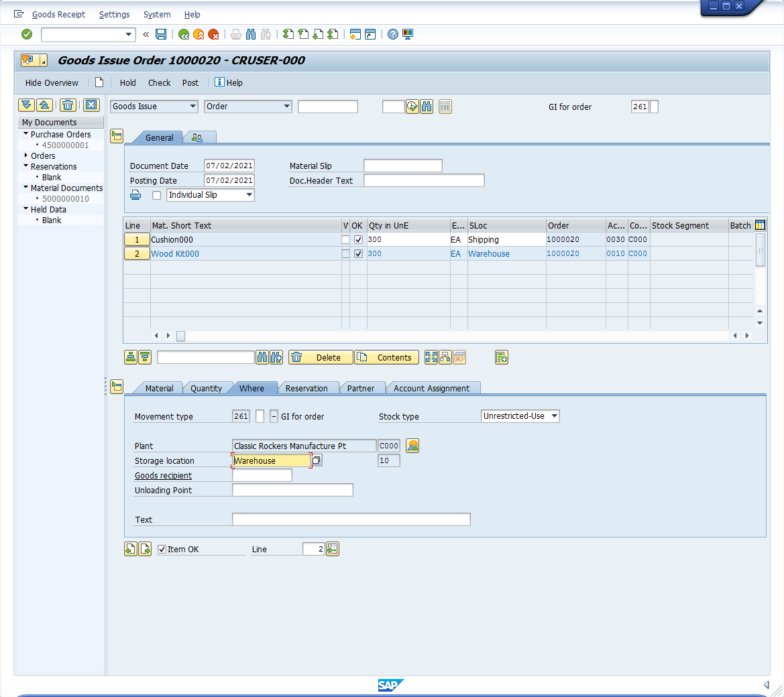Select purchase order 4500000001 in the tree

point(65,145)
